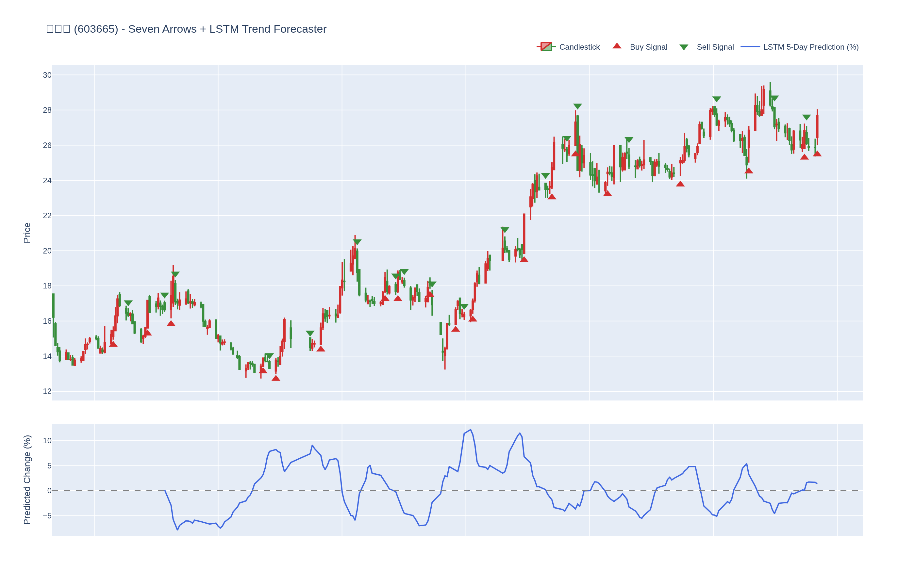The height and width of the screenshot is (588, 915).
Task: Click the 30 tick label on price axis
Action: click(47, 75)
